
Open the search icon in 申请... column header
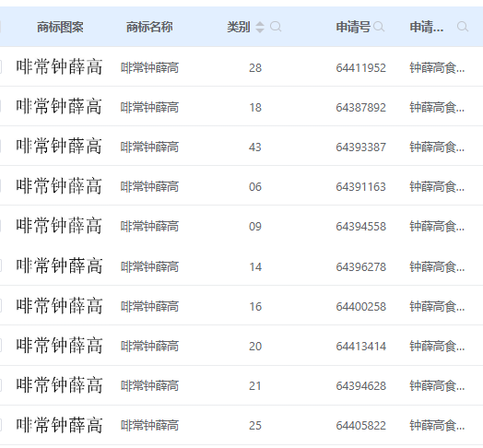tap(463, 27)
